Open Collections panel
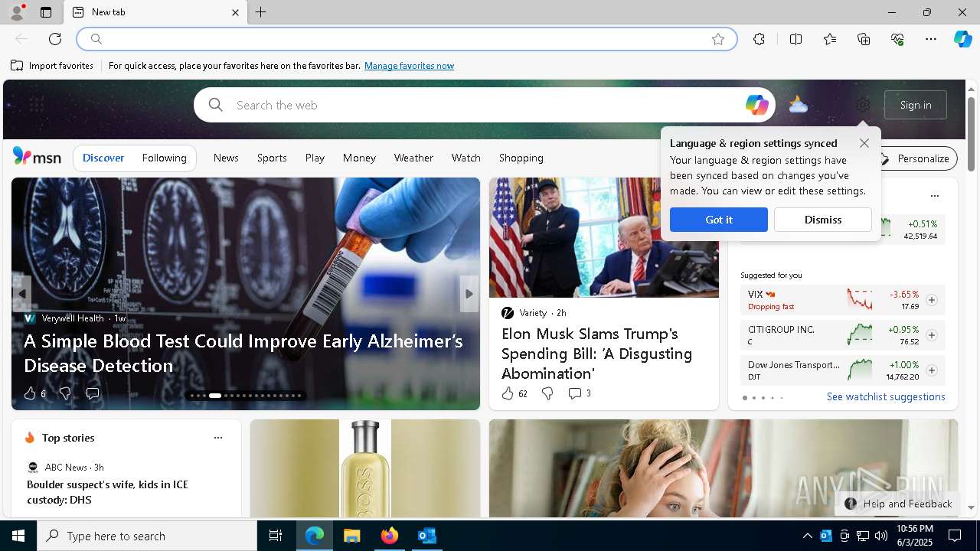The width and height of the screenshot is (980, 551). 864,39
